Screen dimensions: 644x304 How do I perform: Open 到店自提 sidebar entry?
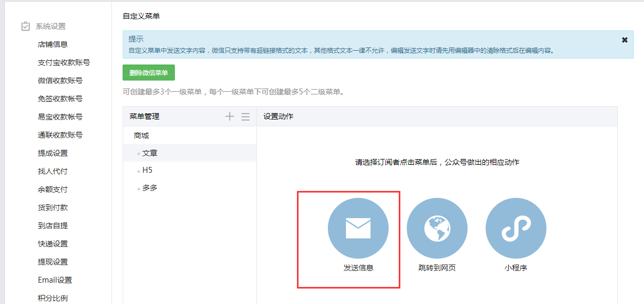click(x=53, y=226)
